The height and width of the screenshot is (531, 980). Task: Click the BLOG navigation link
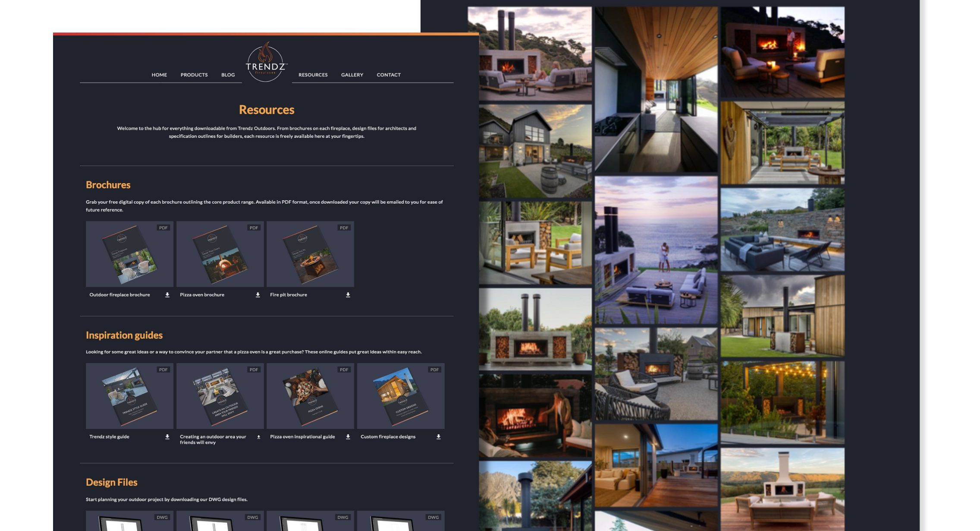point(227,75)
